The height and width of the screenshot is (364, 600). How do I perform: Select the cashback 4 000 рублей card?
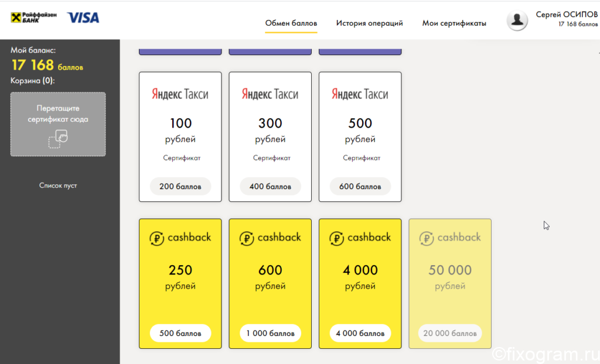click(360, 283)
